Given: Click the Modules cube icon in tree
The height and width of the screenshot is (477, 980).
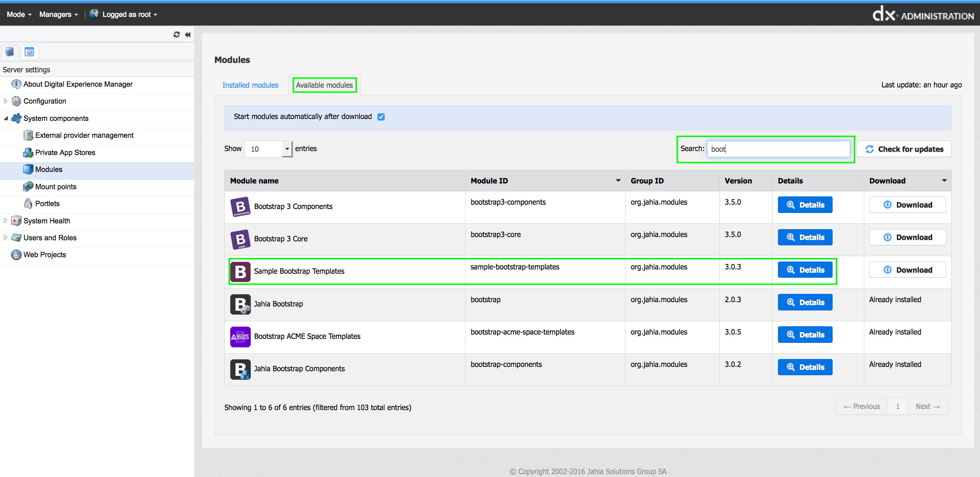Looking at the screenshot, I should (x=28, y=169).
